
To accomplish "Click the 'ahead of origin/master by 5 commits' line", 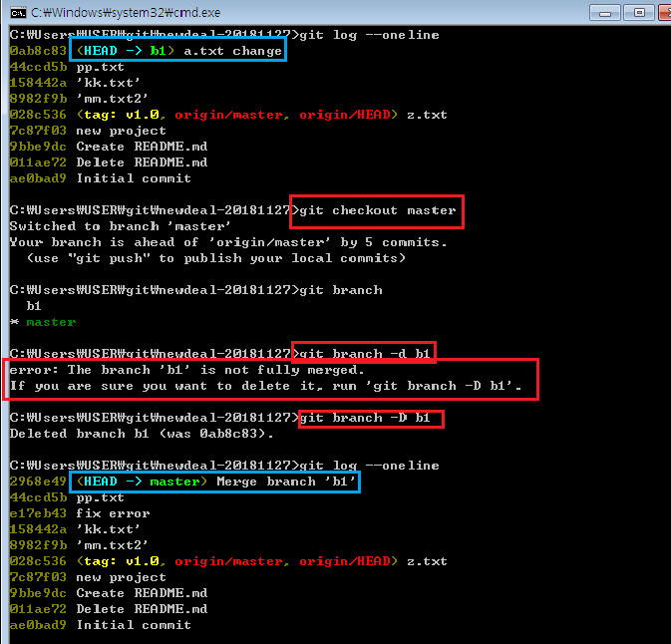I will coord(228,242).
